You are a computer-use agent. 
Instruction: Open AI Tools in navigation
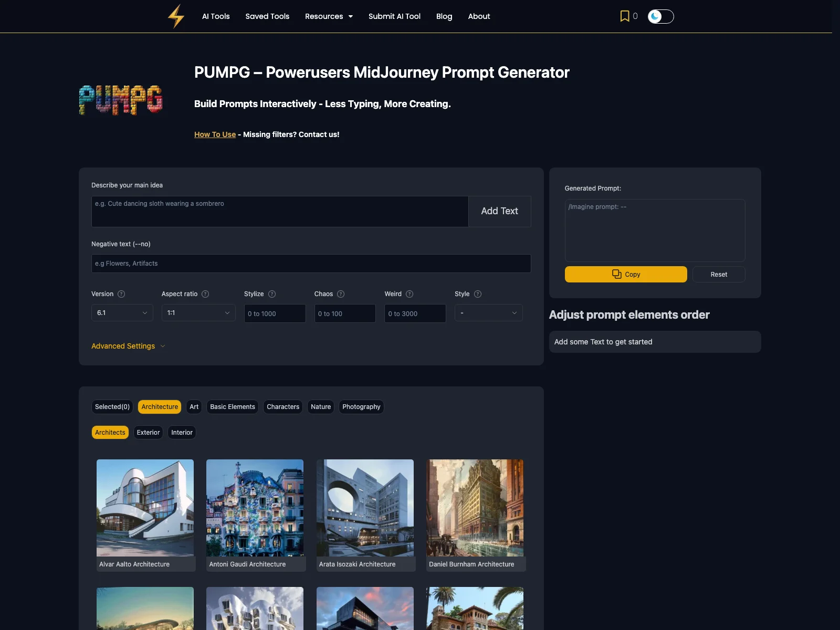[216, 16]
